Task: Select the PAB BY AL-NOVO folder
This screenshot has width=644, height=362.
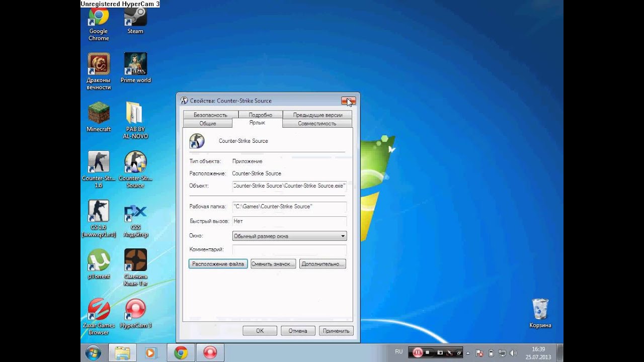Action: pyautogui.click(x=135, y=121)
